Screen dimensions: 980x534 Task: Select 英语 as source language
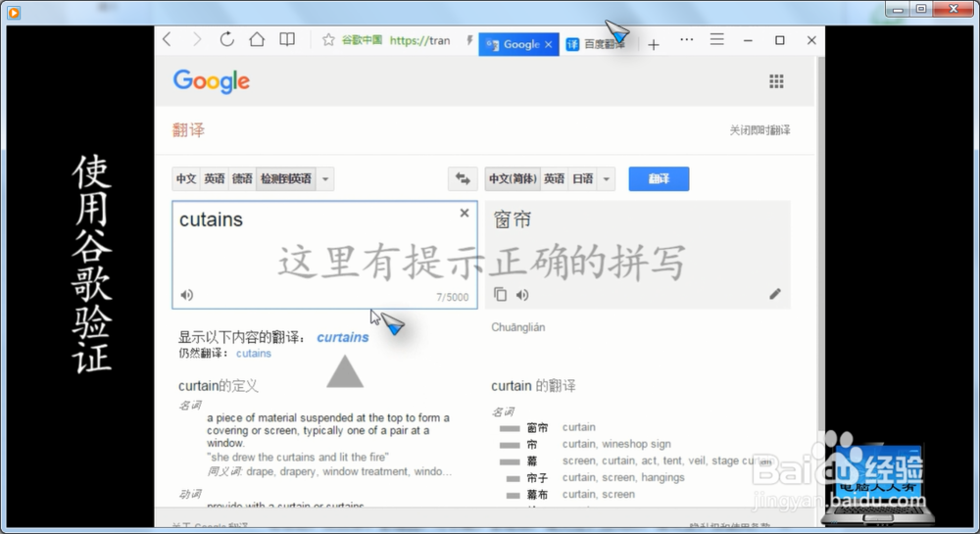click(x=215, y=178)
